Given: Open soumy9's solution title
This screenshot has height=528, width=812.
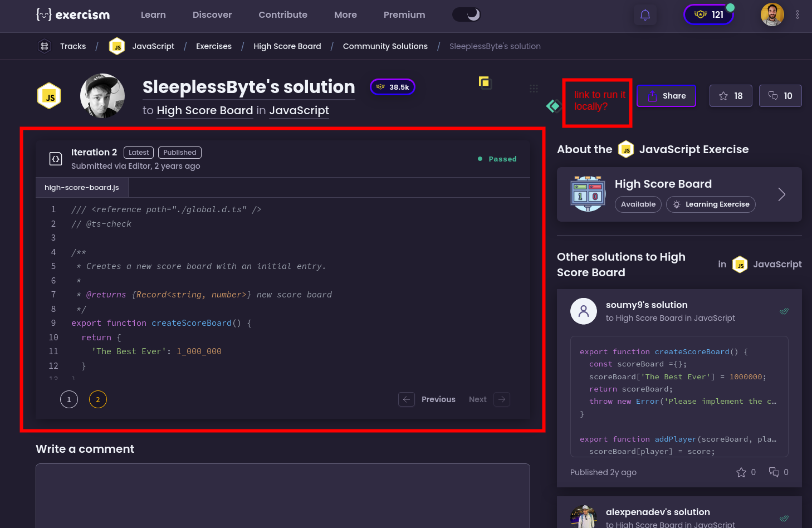Looking at the screenshot, I should point(647,305).
